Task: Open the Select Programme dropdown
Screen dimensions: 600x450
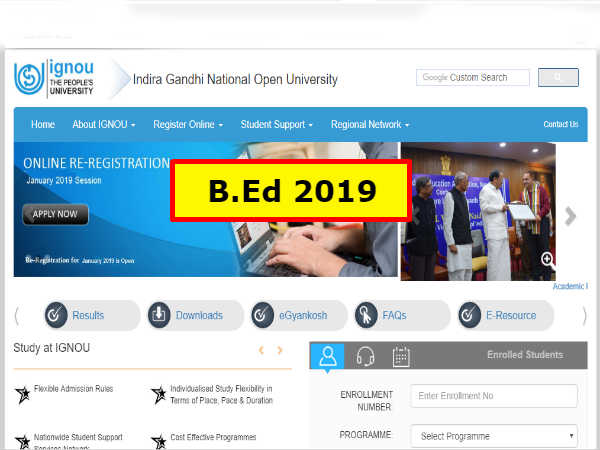Action: [x=498, y=436]
